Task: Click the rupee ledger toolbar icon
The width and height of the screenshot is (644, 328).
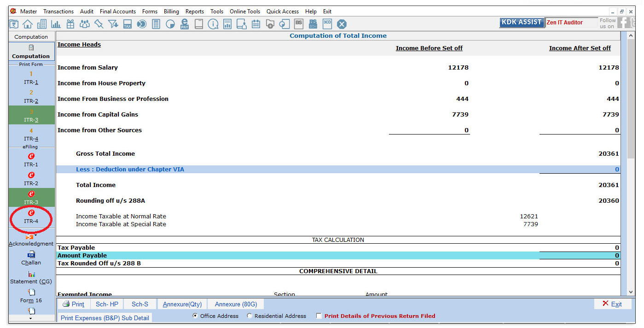Action: click(14, 24)
